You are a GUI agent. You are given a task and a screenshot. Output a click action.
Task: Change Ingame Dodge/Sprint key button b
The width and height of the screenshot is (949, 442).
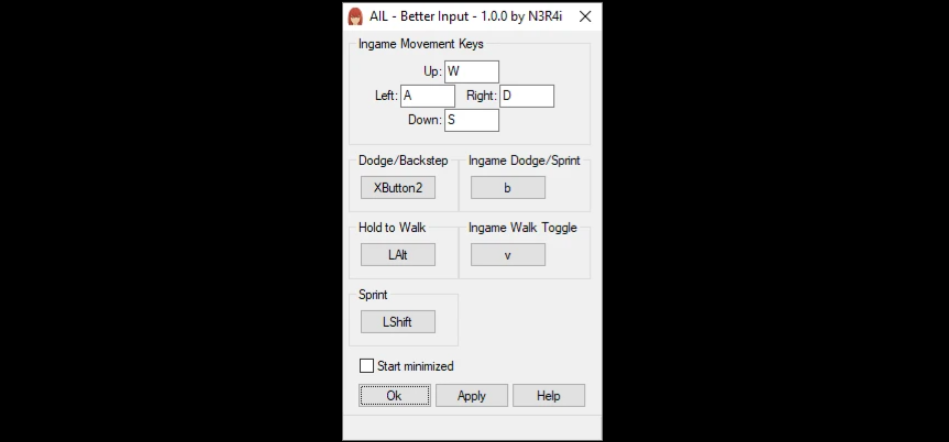508,188
